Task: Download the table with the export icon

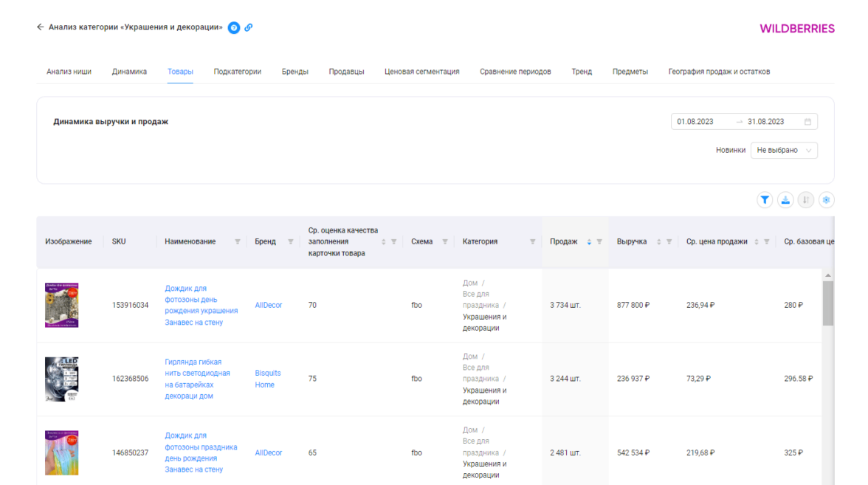Action: 785,200
